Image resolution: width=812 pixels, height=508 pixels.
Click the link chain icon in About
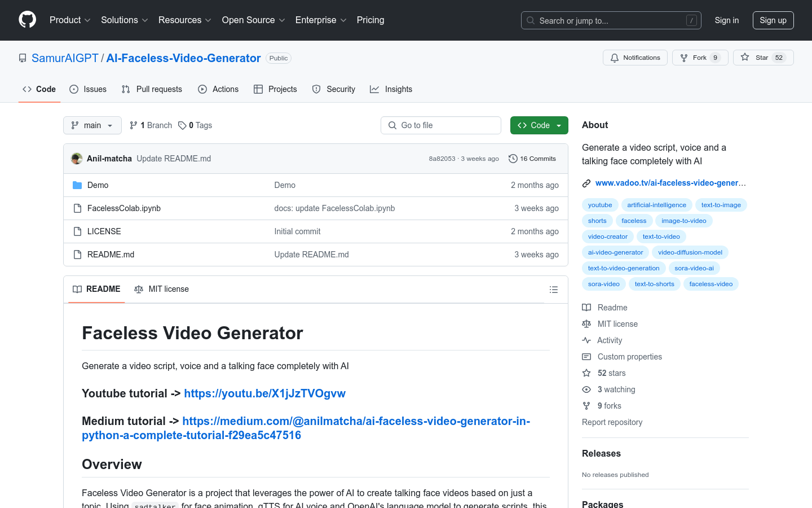tap(586, 183)
